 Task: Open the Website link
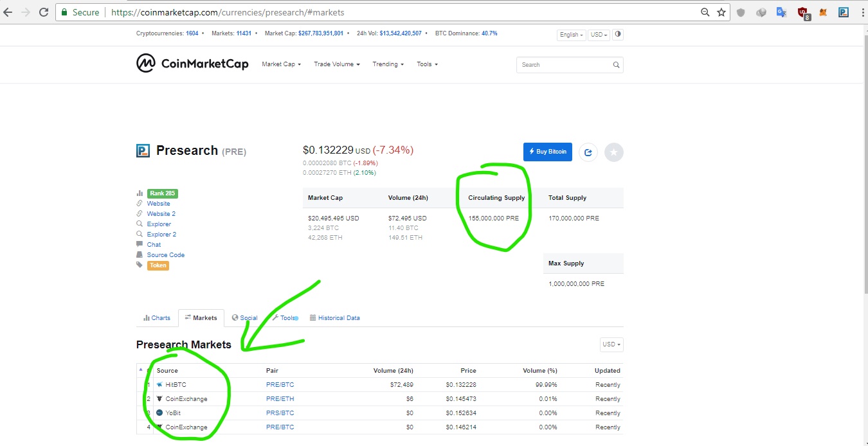pos(158,204)
